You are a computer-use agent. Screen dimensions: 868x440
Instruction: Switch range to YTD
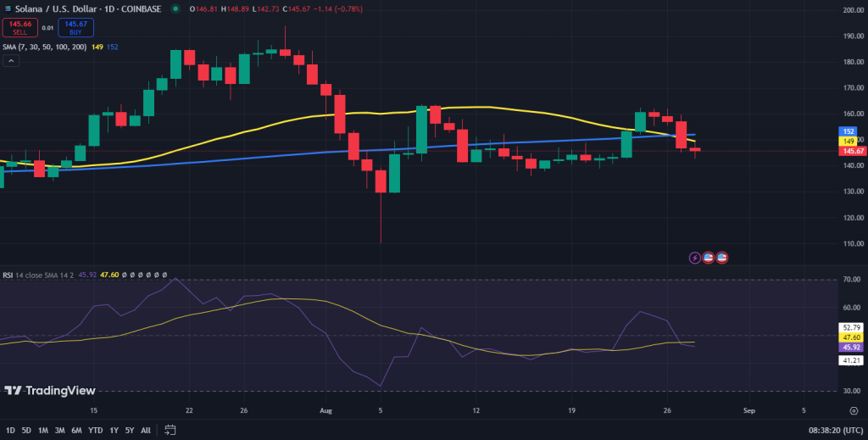pos(96,430)
